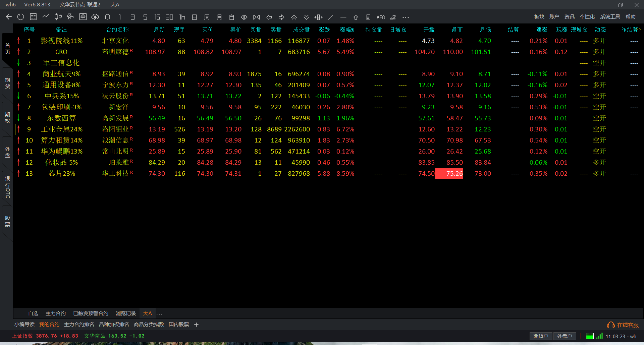The height and width of the screenshot is (345, 644).
Task: Select the 5-minute period button
Action: 145,17
